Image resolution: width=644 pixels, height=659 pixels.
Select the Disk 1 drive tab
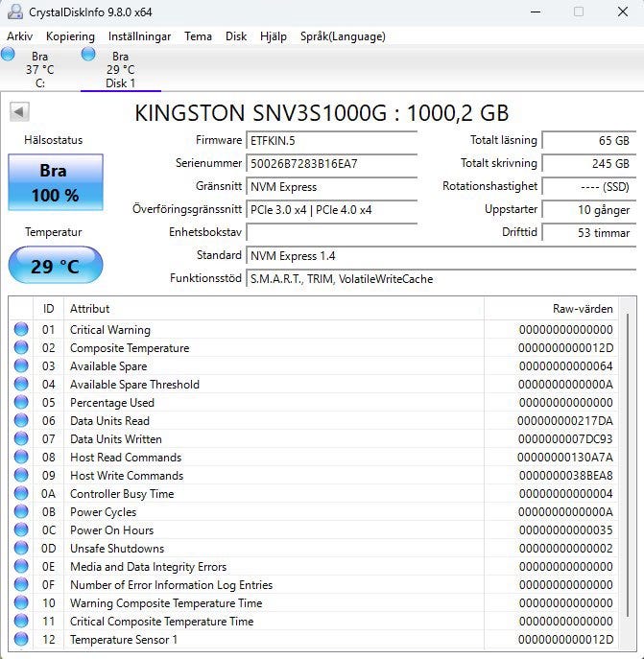coord(120,70)
